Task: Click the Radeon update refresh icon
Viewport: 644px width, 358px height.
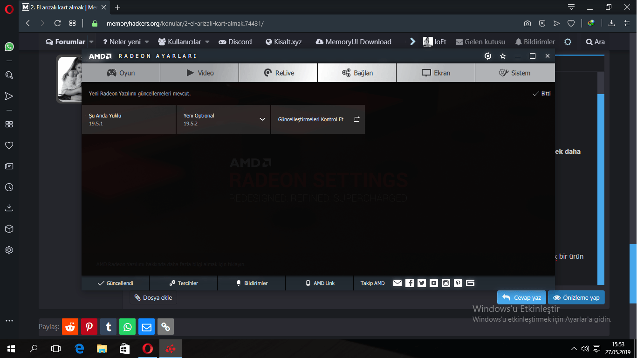Action: [488, 56]
